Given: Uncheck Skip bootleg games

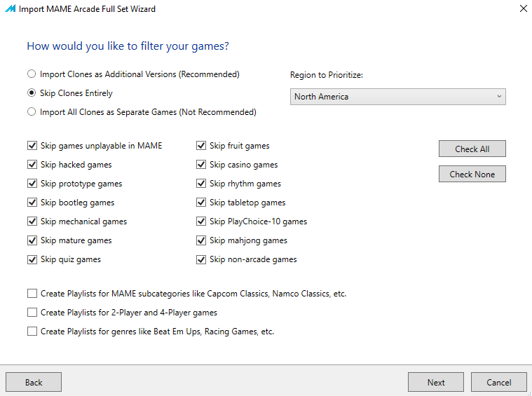Looking at the screenshot, I should pyautogui.click(x=32, y=203).
